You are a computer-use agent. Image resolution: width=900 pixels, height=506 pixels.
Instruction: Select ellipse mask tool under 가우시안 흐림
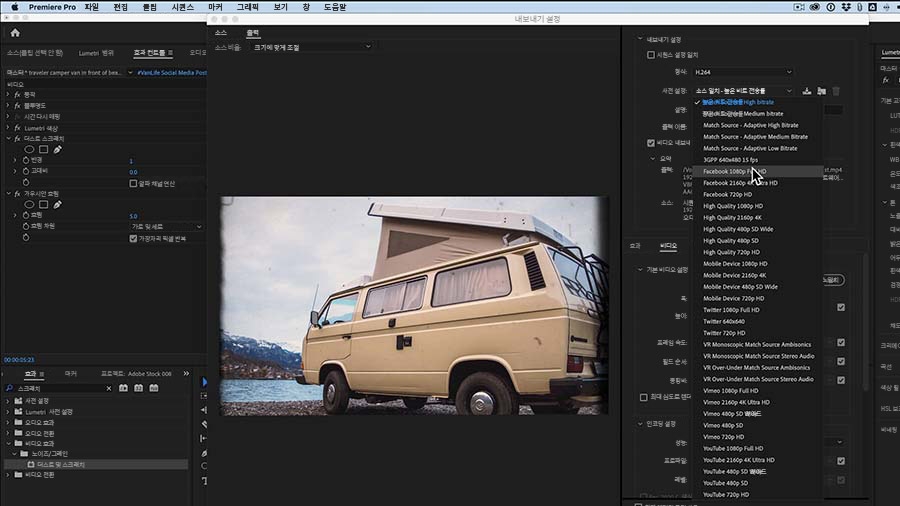(x=29, y=204)
